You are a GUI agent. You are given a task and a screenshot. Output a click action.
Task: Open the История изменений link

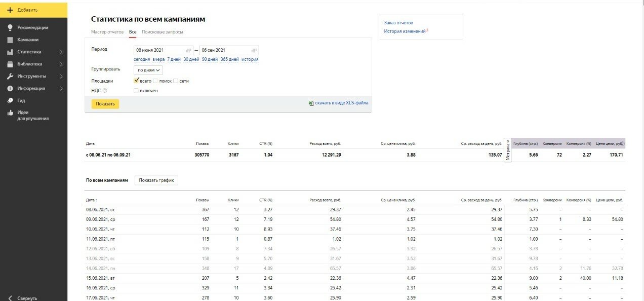pos(405,31)
